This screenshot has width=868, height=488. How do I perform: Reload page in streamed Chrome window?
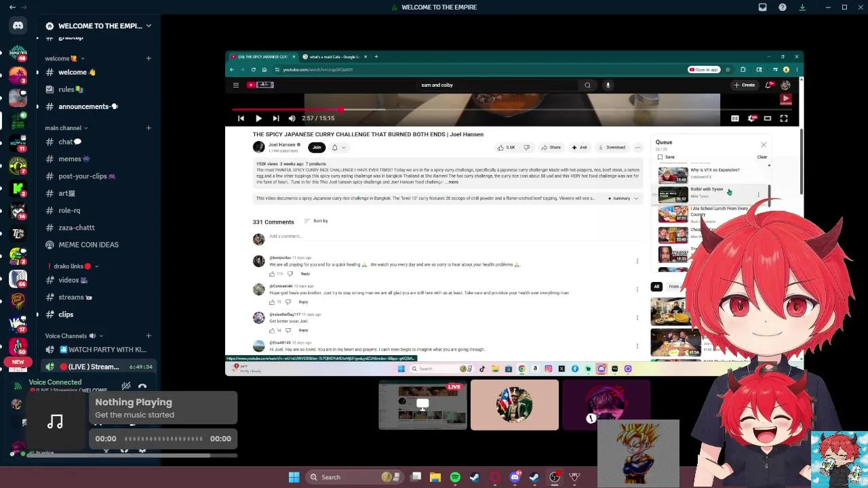(x=253, y=69)
